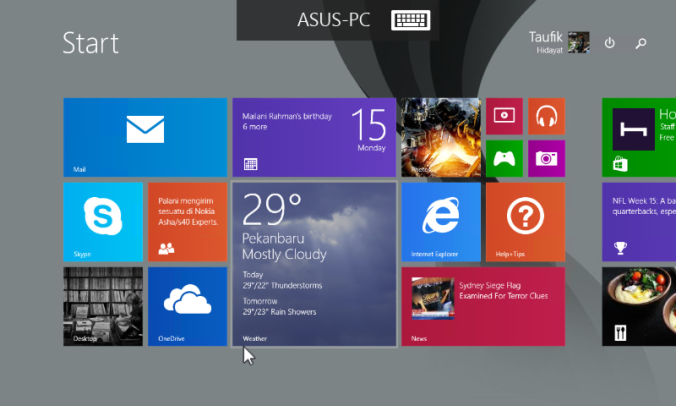Click the hotel bed app image in Store tile
This screenshot has height=406, width=676.
[x=633, y=129]
